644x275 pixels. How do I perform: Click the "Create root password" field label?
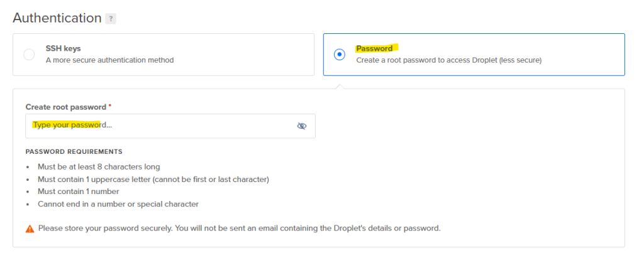tap(66, 107)
